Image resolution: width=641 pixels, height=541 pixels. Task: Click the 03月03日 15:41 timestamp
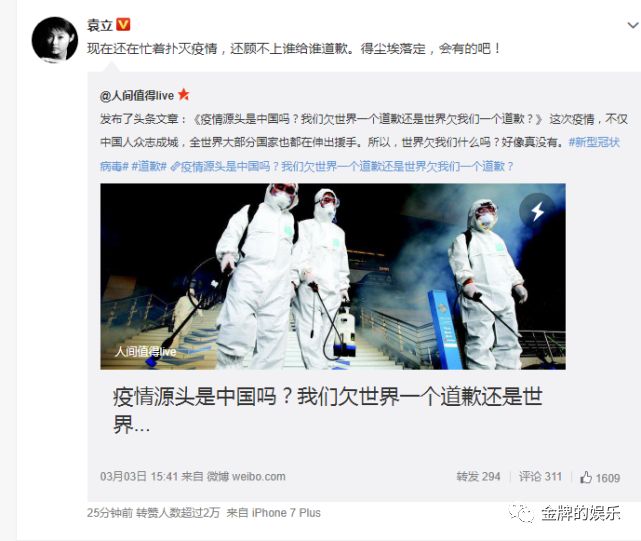click(139, 476)
